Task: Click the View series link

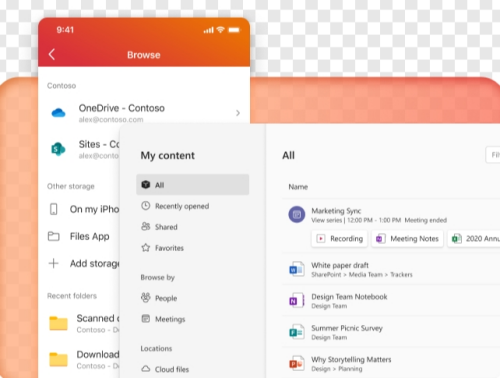Action: click(x=327, y=220)
